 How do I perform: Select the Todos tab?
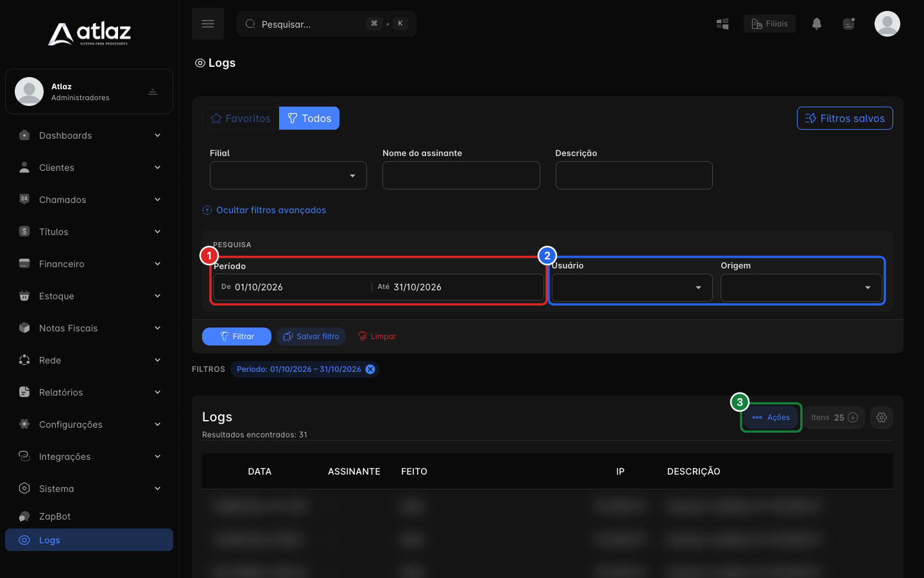click(309, 118)
